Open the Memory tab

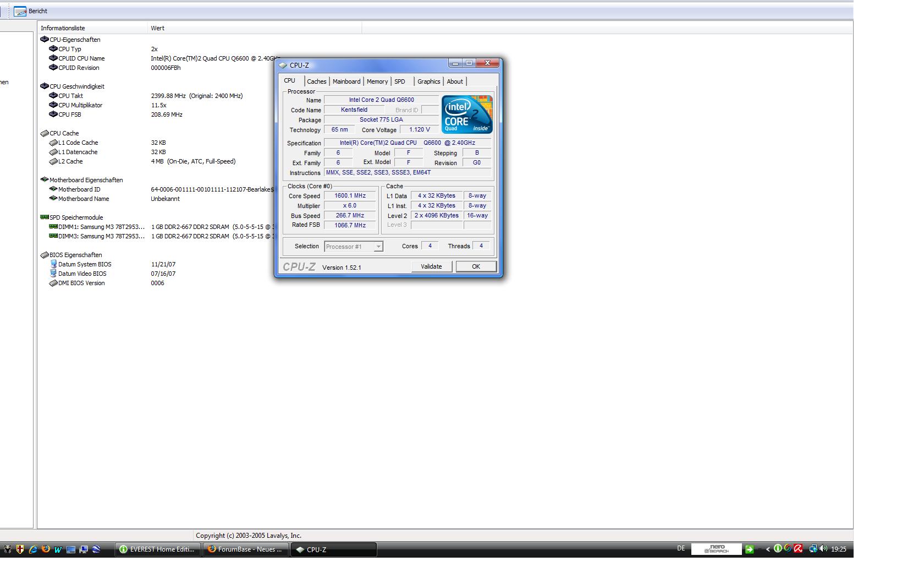point(377,81)
